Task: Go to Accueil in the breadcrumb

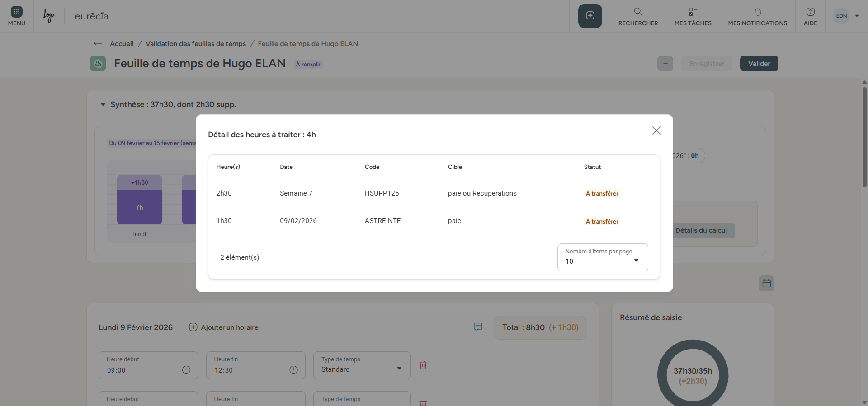Action: point(122,44)
